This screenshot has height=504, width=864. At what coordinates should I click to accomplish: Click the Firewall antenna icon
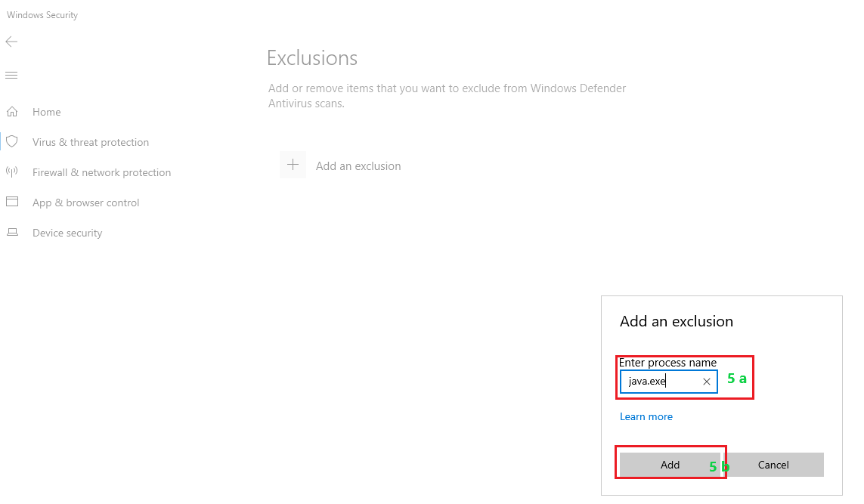pyautogui.click(x=12, y=172)
